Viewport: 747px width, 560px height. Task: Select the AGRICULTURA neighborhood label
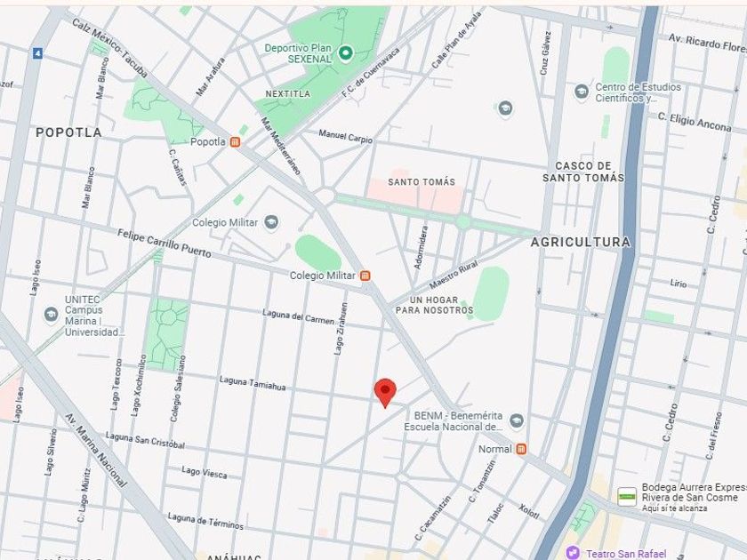tap(581, 242)
